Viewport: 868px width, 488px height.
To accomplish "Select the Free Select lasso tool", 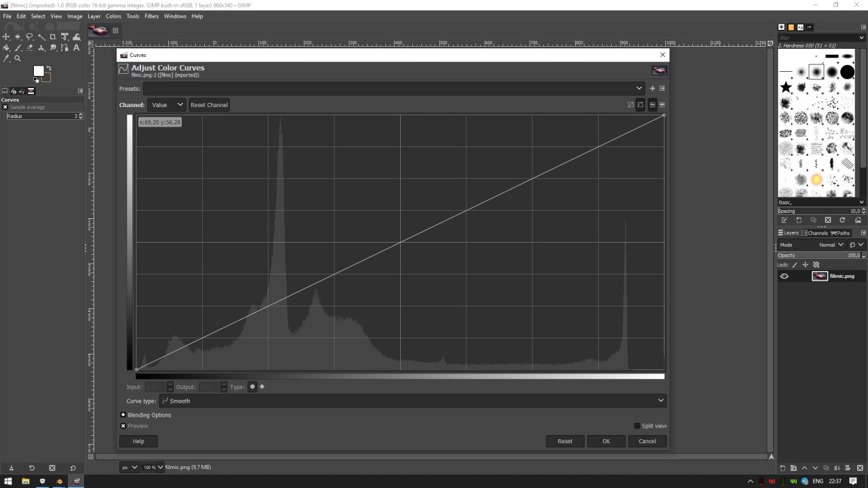I will pyautogui.click(x=29, y=37).
